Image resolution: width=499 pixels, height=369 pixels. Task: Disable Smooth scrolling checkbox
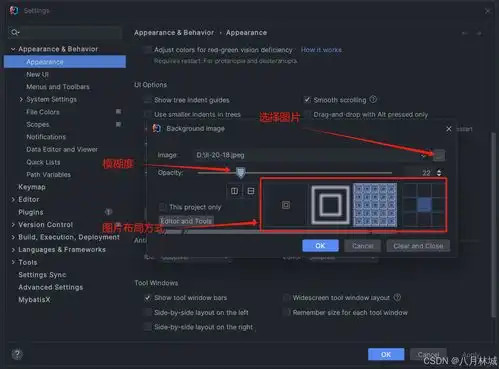point(307,100)
